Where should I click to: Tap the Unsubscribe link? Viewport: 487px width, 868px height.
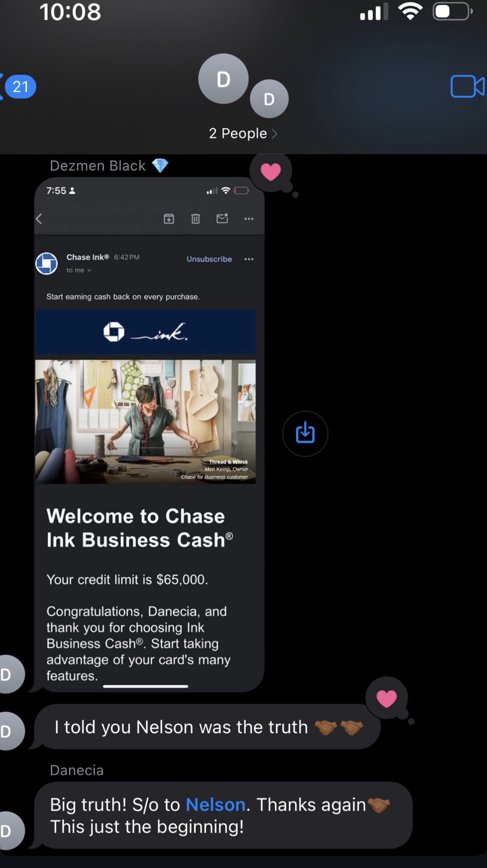click(209, 259)
